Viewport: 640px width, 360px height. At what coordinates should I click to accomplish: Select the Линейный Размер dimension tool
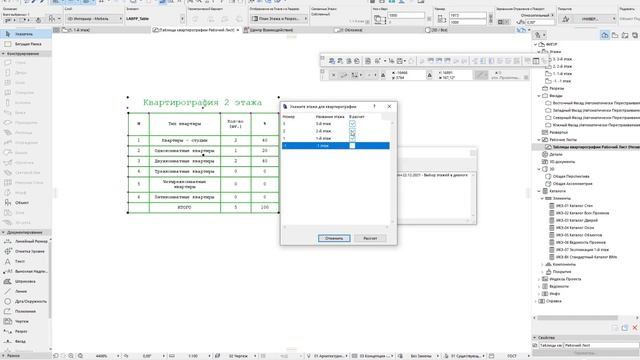[25, 241]
